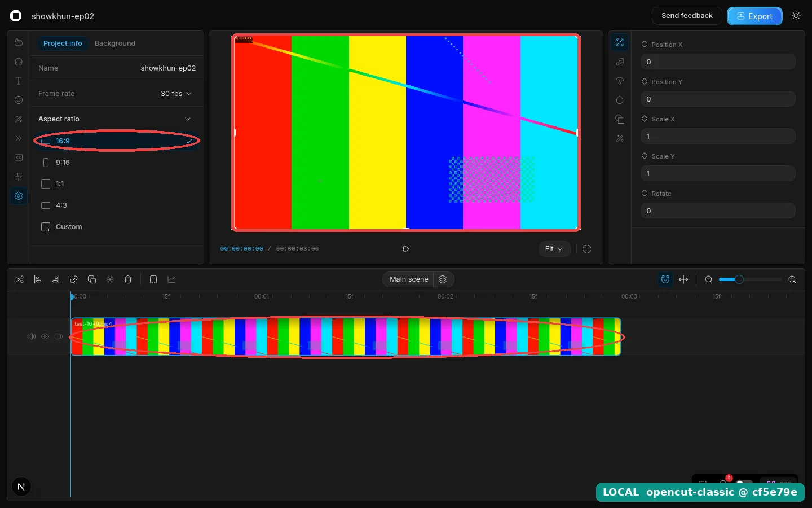Select the test-16x9.mp4 clip on timeline

click(346, 336)
